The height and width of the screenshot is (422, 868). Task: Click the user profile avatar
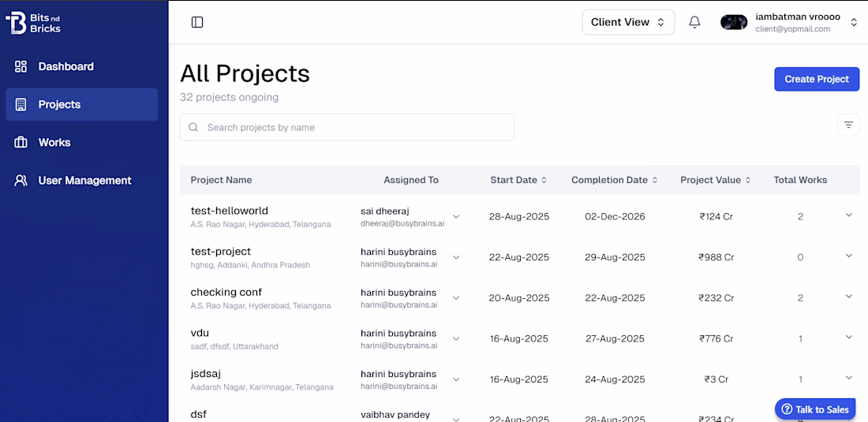coord(734,22)
